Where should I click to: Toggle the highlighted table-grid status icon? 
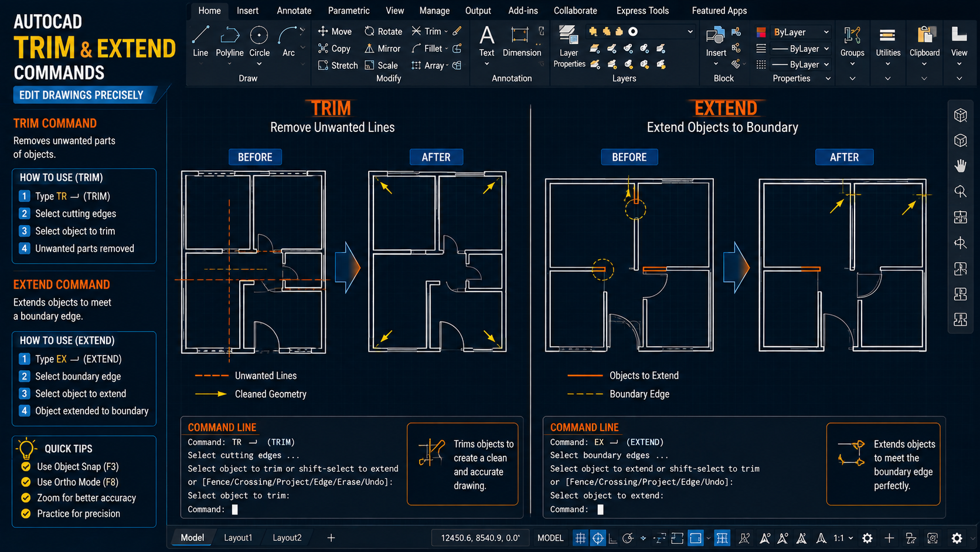722,538
